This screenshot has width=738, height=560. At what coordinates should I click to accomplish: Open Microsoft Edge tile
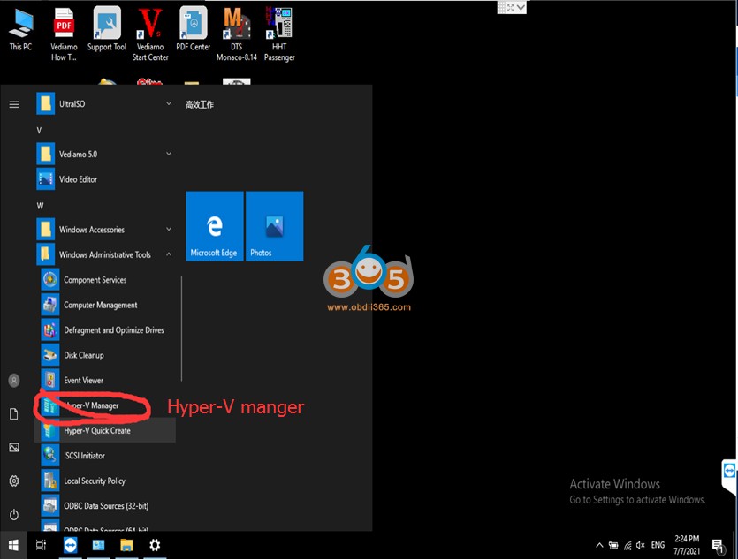click(215, 226)
